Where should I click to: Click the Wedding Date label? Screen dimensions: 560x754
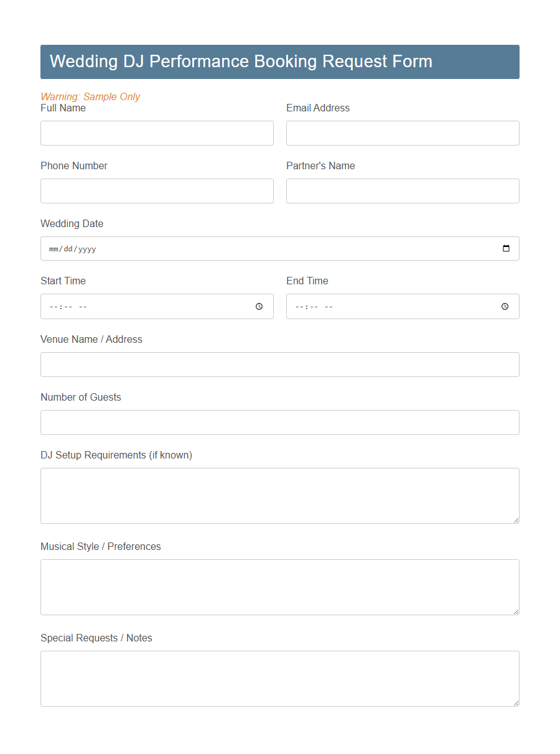[72, 223]
